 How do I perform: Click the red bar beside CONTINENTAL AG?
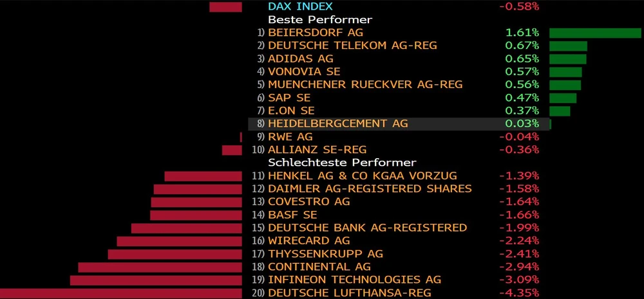click(x=160, y=267)
